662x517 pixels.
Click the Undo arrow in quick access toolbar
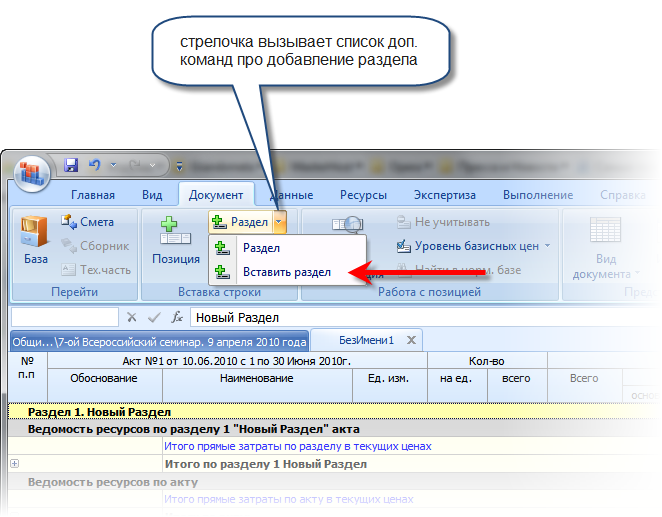pos(95,165)
